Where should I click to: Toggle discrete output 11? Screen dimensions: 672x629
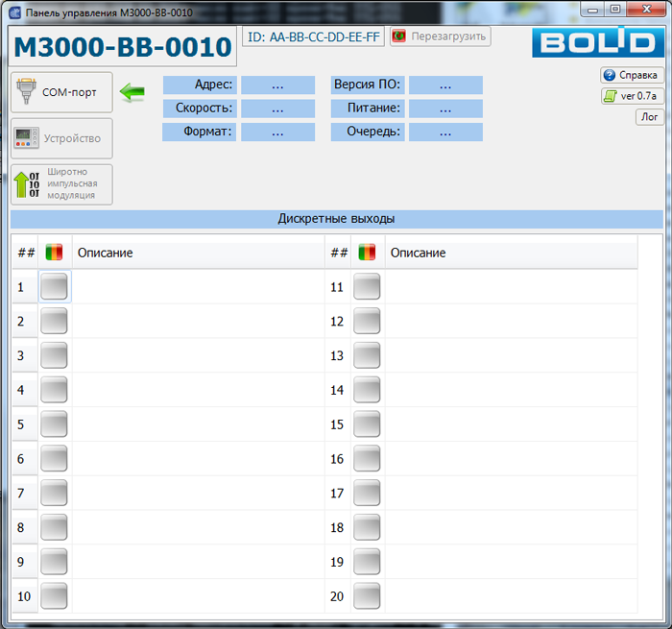pos(367,286)
